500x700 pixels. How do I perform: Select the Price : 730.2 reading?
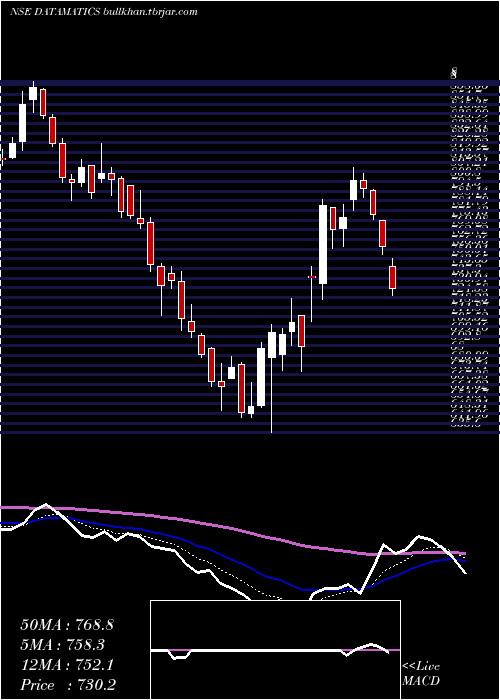tap(68, 685)
